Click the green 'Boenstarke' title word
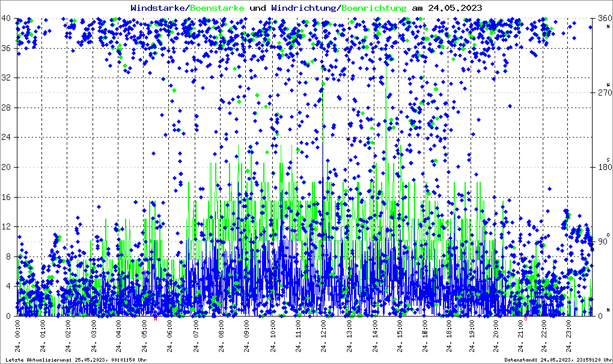 pos(218,8)
